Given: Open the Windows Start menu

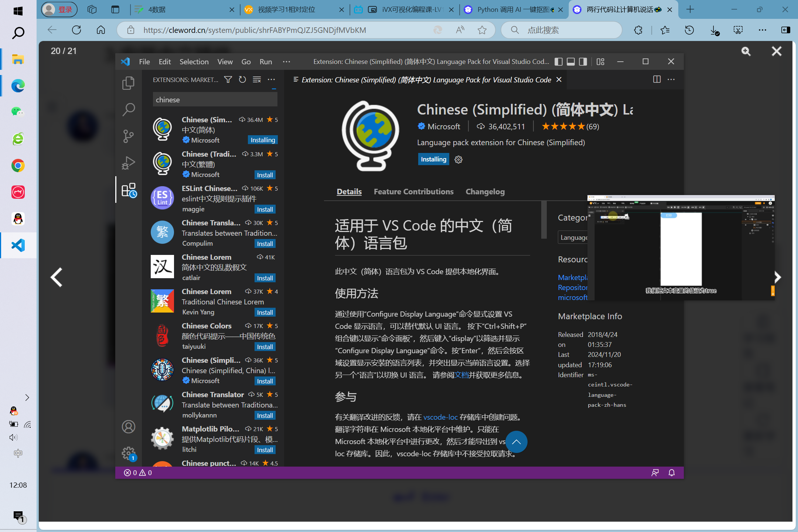Looking at the screenshot, I should click(18, 10).
